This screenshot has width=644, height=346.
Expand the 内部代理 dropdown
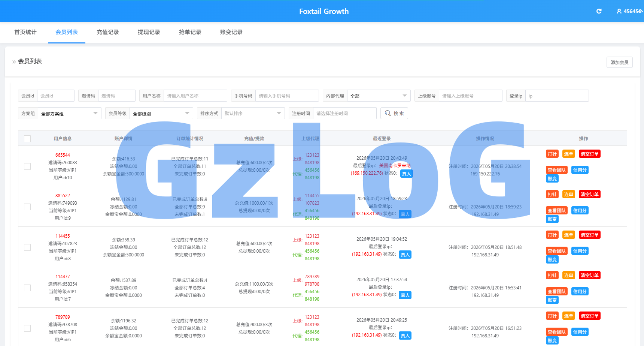coord(379,96)
